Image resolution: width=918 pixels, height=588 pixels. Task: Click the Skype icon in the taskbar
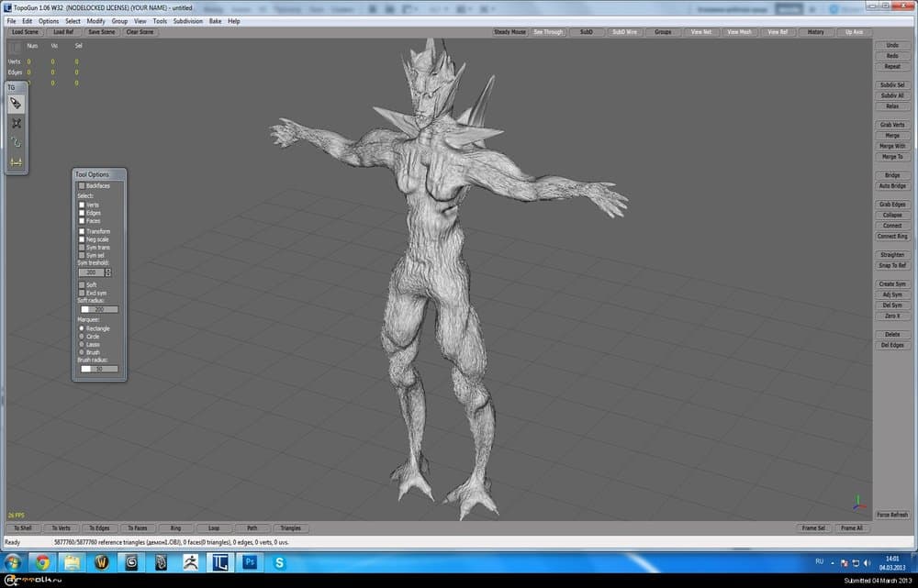coord(279,562)
